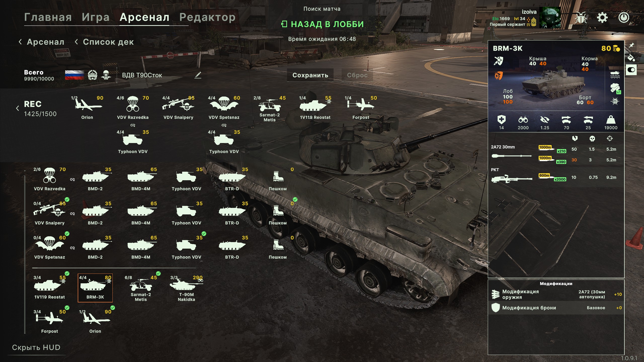644x362 pixels.
Task: Select the Orion drone in top row
Action: pos(87,107)
